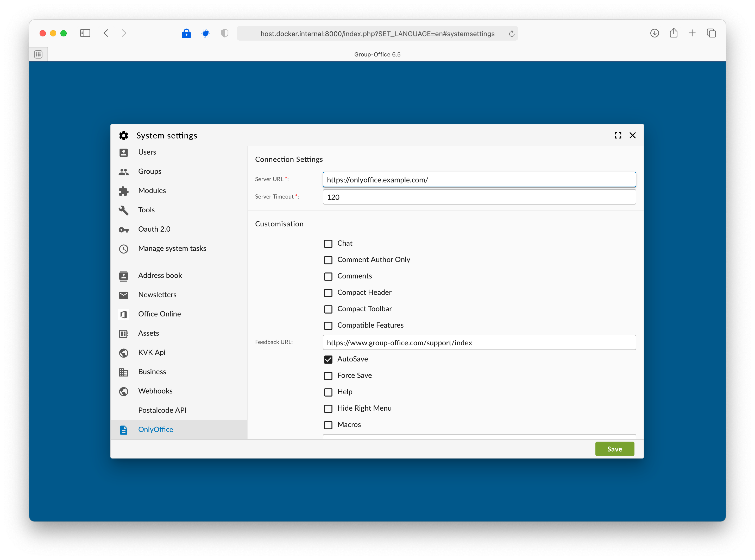Tick the Compact Header checkbox
This screenshot has height=560, width=755.
[x=328, y=293]
